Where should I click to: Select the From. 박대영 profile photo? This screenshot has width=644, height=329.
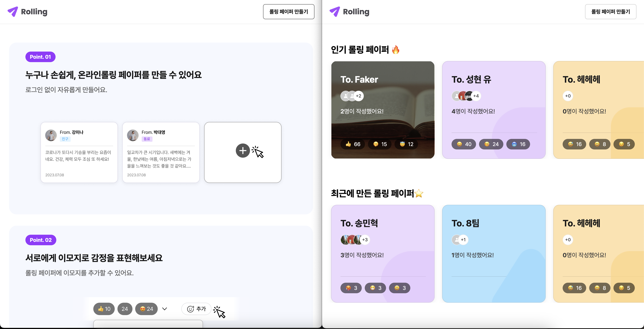tap(133, 135)
